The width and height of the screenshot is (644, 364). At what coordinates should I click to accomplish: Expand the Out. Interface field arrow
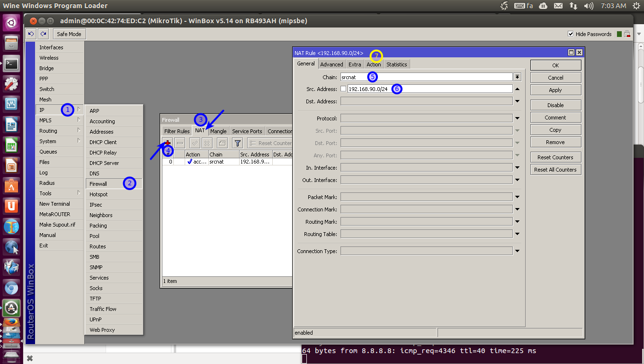pyautogui.click(x=518, y=180)
